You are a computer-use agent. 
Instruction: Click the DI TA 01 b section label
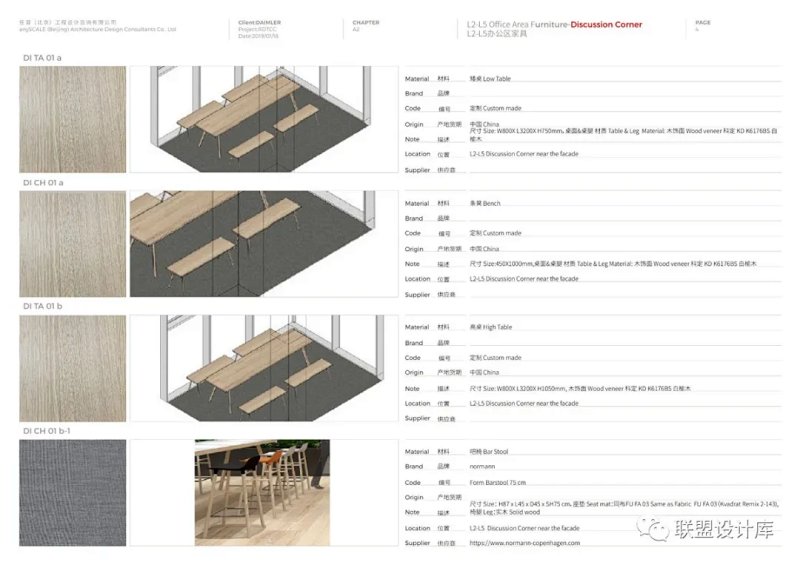42,307
